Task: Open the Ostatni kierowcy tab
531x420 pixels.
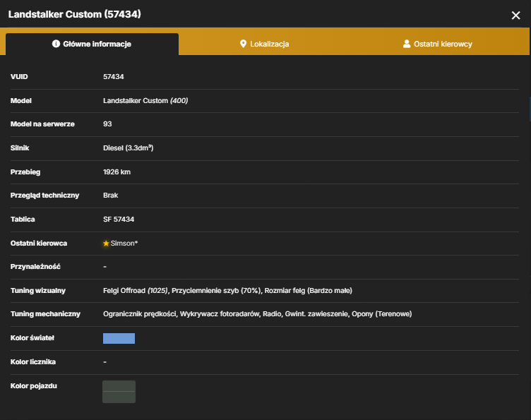Action: (x=438, y=44)
